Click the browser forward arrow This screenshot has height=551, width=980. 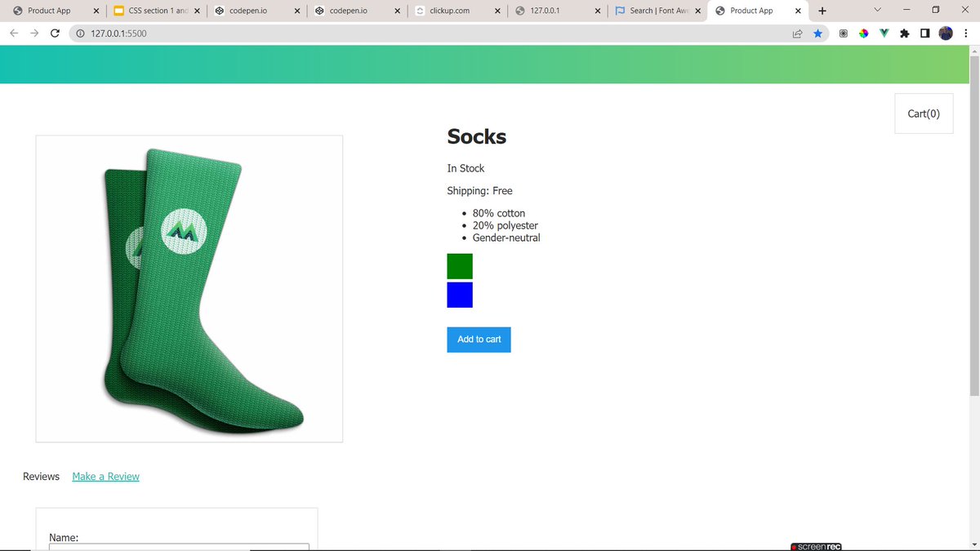coord(34,33)
